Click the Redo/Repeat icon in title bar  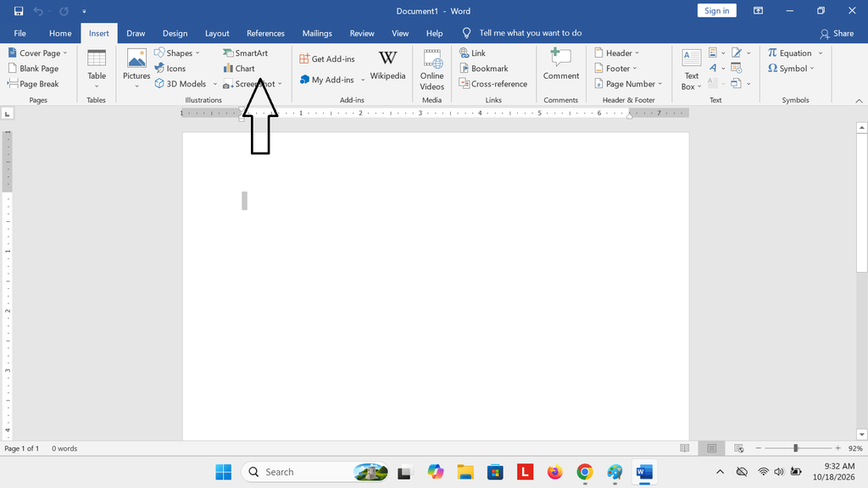tap(64, 11)
